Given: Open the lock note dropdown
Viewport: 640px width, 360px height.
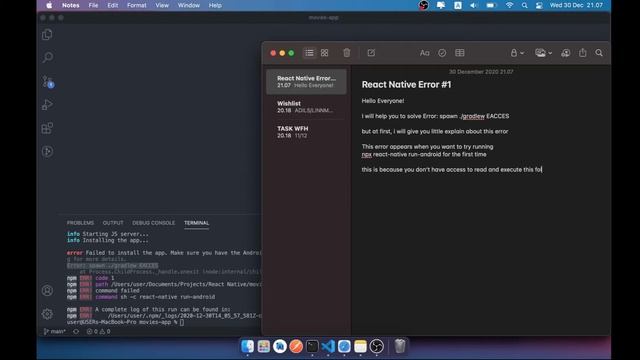Looking at the screenshot, I should 517,53.
